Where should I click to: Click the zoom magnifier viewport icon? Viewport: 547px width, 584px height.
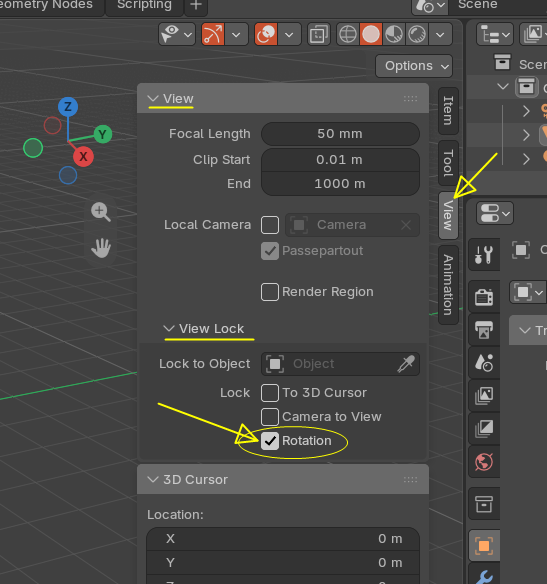(101, 212)
